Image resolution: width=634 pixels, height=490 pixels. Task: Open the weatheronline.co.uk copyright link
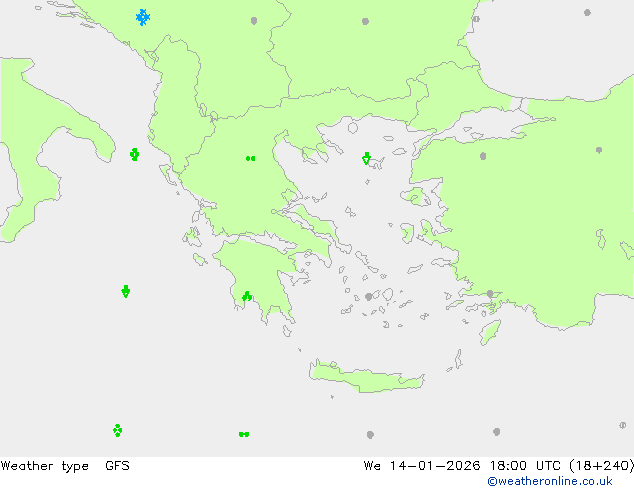(550, 481)
